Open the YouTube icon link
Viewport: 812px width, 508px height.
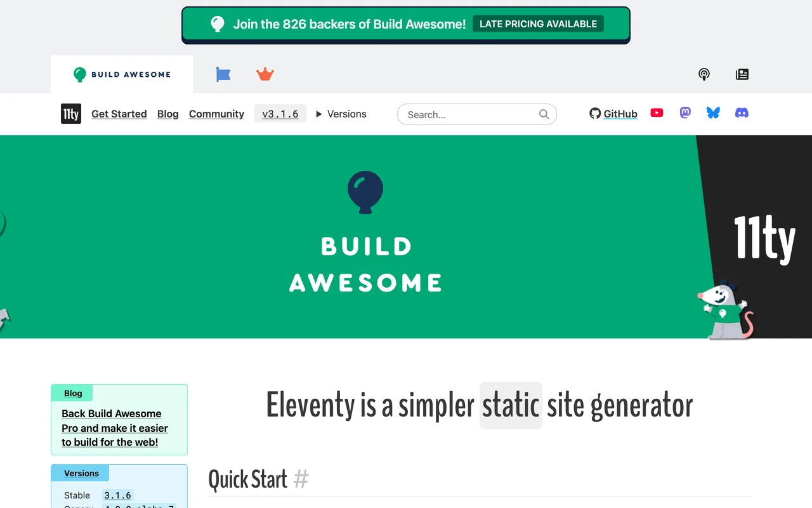click(657, 113)
